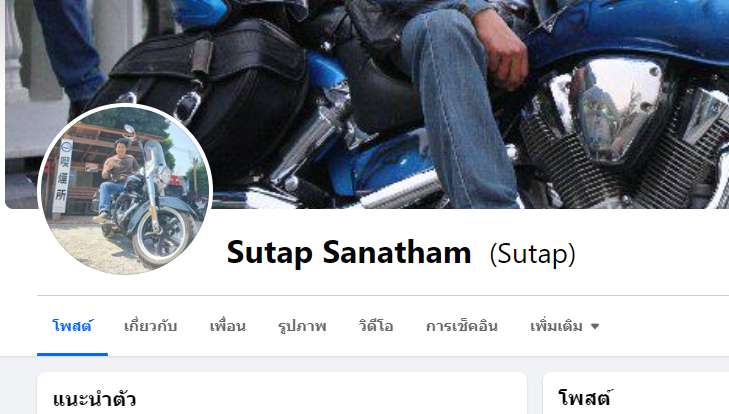Click the profile name Sutap Sanatham
This screenshot has height=414, width=729.
tap(349, 253)
